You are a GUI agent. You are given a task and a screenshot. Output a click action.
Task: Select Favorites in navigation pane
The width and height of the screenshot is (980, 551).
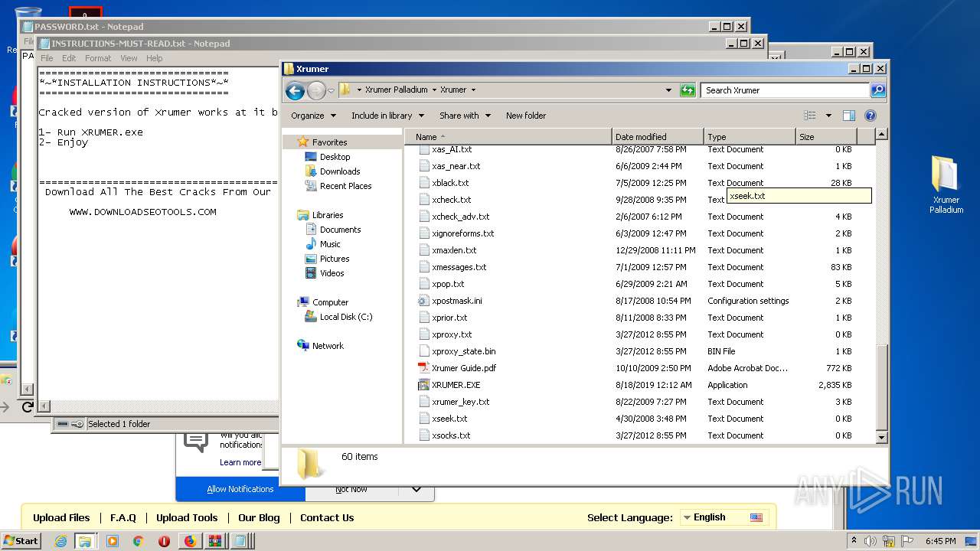click(329, 142)
